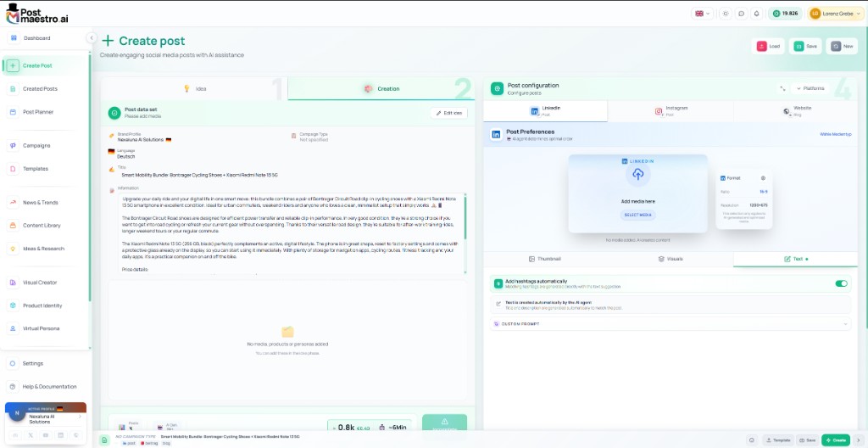Open the Platforms dropdown
This screenshot has width=868, height=448.
point(811,88)
